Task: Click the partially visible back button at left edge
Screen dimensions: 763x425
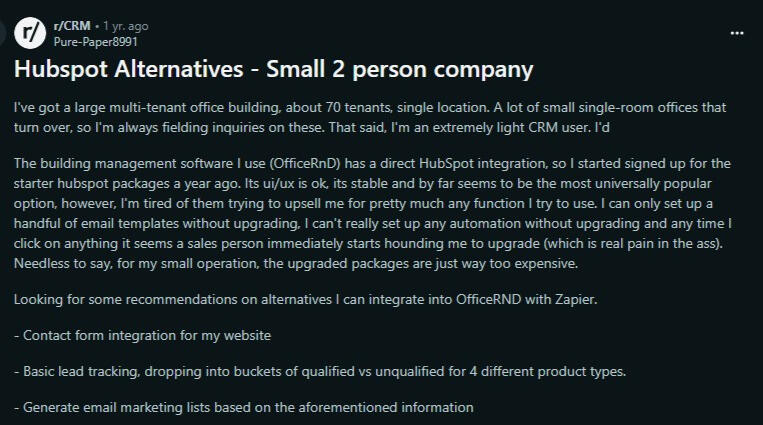Action: 3,33
